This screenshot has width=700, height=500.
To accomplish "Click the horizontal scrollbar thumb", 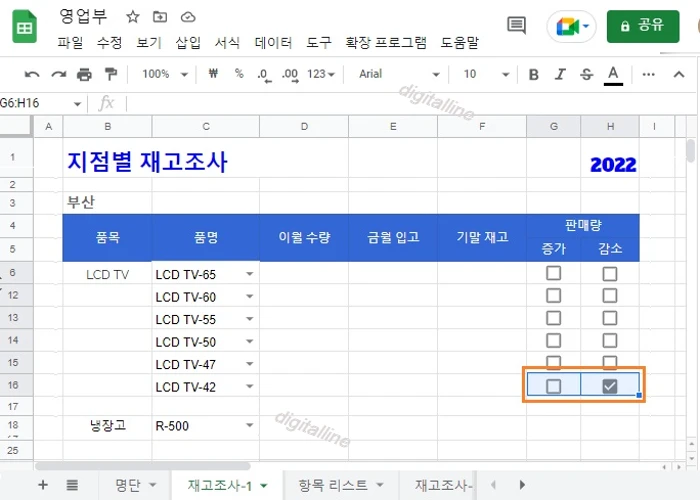I will click(142, 466).
